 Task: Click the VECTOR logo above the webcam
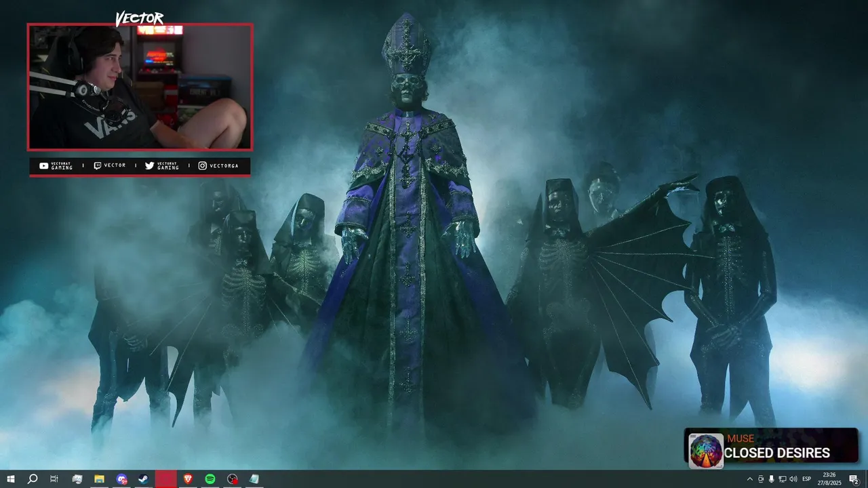(x=139, y=18)
